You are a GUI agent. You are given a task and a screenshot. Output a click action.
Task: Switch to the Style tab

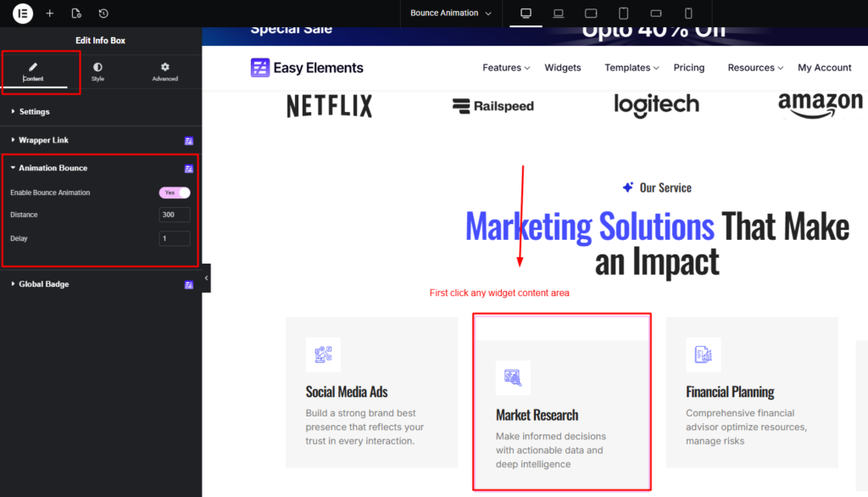[x=97, y=71]
